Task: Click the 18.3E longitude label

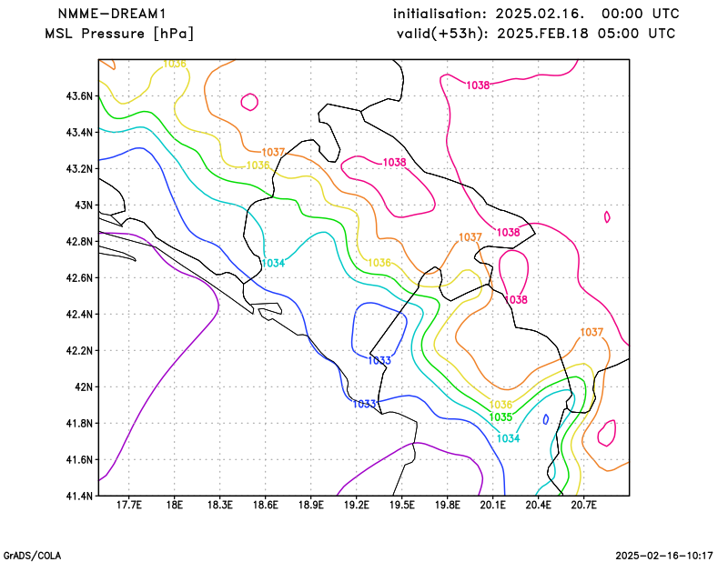Action: (x=219, y=505)
